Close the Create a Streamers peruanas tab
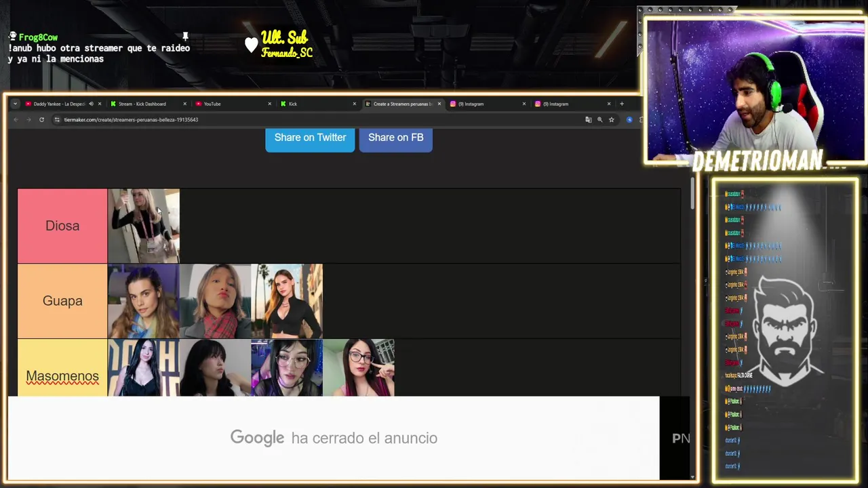 tap(439, 104)
